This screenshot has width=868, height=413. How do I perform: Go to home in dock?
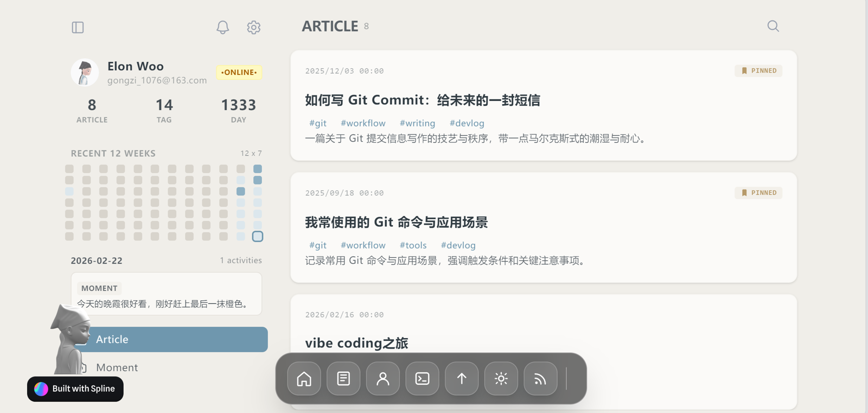(304, 378)
